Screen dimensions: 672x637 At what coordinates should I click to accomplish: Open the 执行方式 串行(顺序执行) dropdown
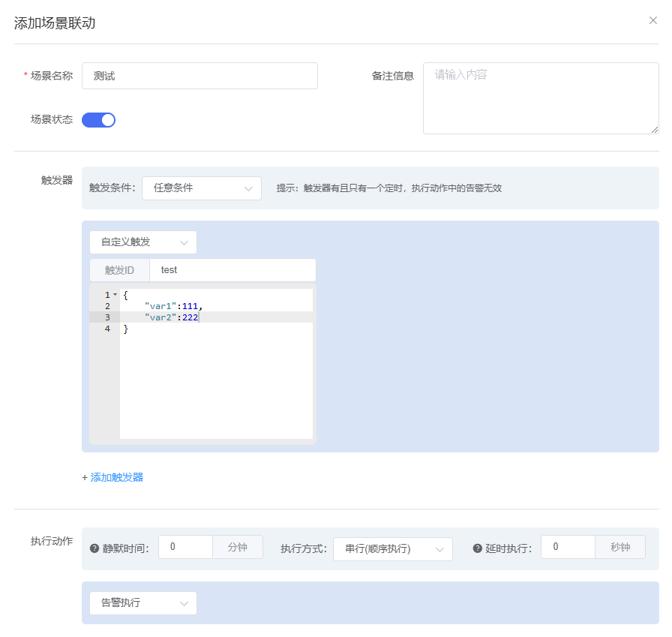tap(392, 548)
